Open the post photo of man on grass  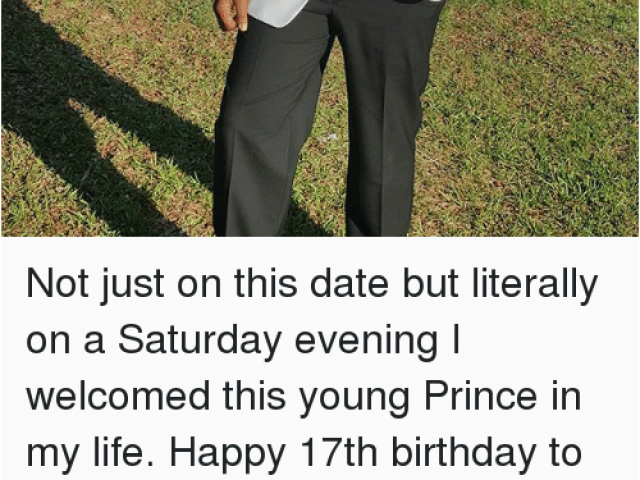click(x=320, y=118)
